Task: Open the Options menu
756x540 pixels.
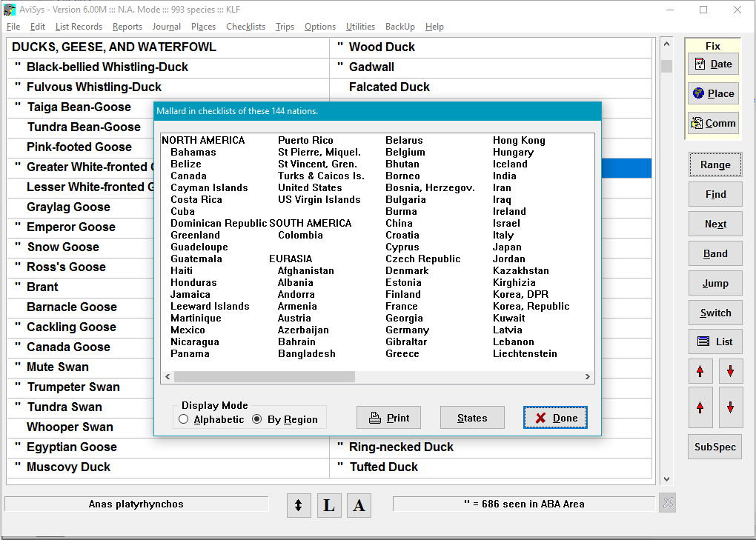Action: [319, 27]
